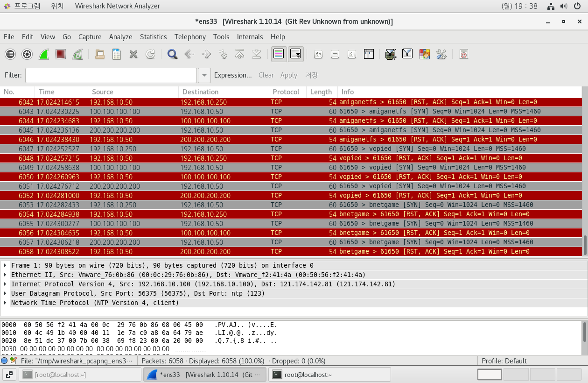Click the expert info indicator in status bar
The height and width of the screenshot is (383, 588).
(4, 361)
